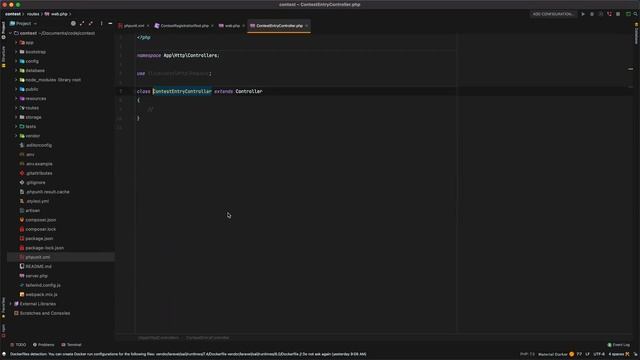Click the Debug bug icon in toolbar
This screenshot has width=640, height=360.
(x=592, y=14)
